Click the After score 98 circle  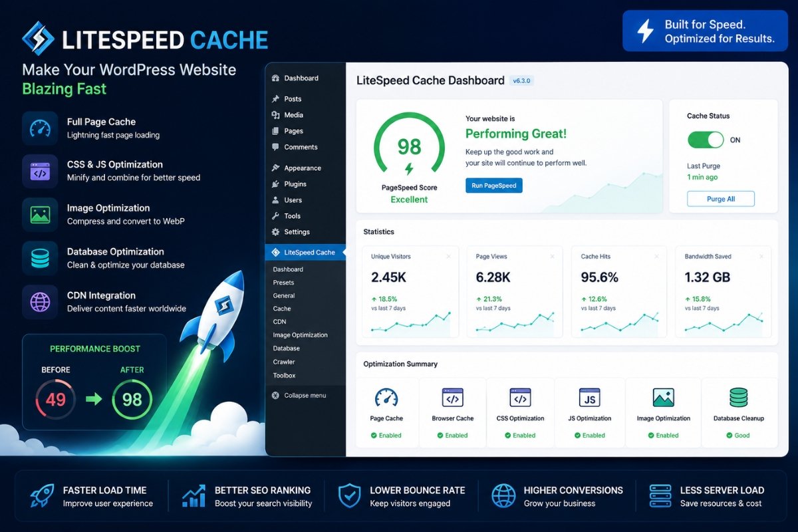point(132,399)
